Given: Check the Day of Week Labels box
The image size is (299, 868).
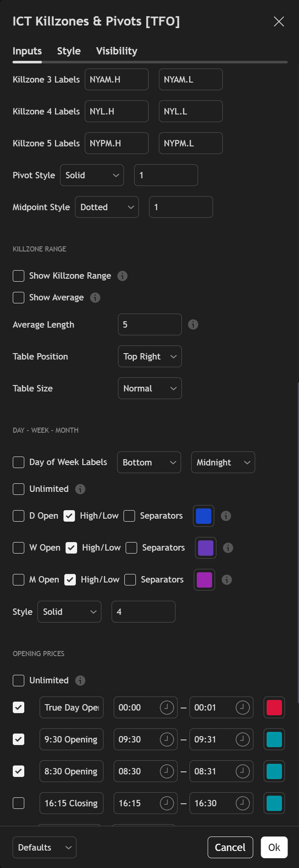Looking at the screenshot, I should [x=19, y=462].
